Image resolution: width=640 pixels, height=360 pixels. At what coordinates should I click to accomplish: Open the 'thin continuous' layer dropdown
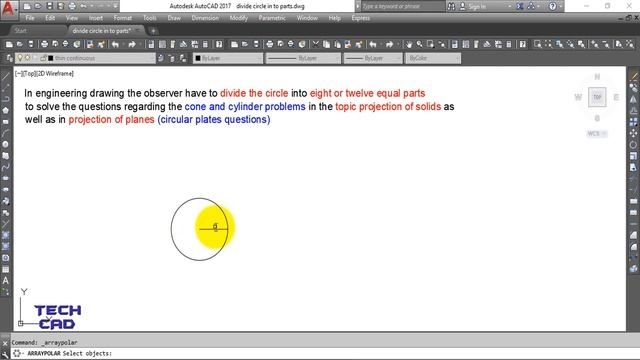click(85, 58)
